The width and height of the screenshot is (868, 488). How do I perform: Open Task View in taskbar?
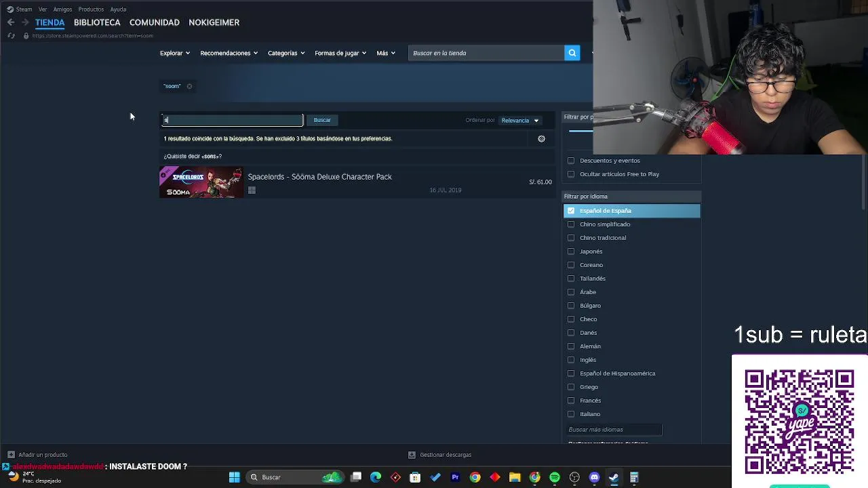pyautogui.click(x=356, y=477)
